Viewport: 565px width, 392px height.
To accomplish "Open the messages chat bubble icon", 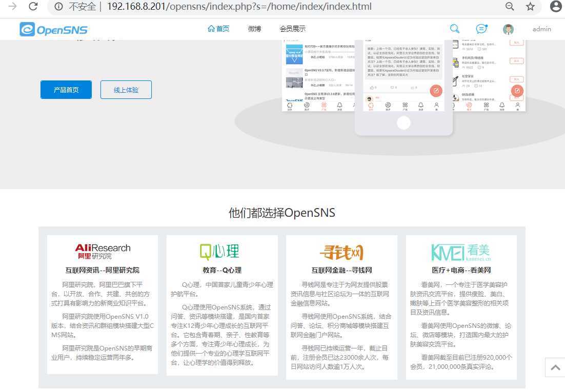I will [x=481, y=29].
